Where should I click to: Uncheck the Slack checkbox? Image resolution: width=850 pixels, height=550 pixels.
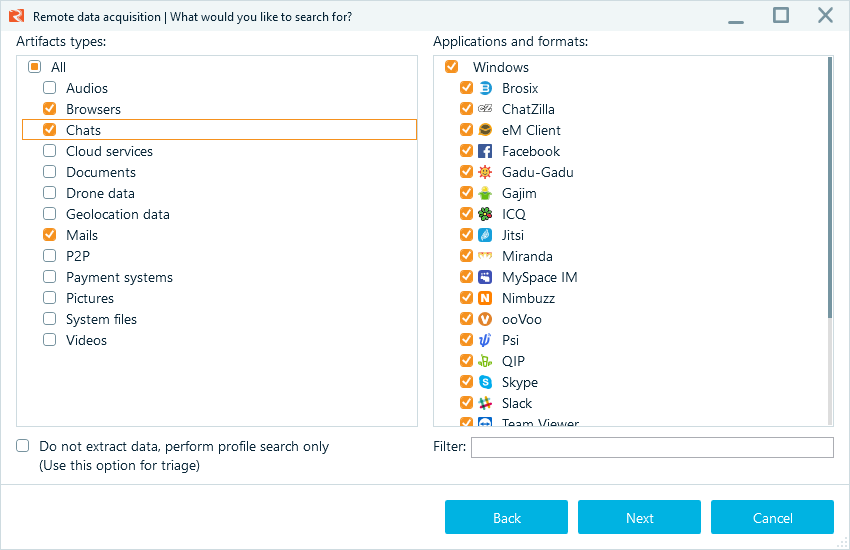466,403
